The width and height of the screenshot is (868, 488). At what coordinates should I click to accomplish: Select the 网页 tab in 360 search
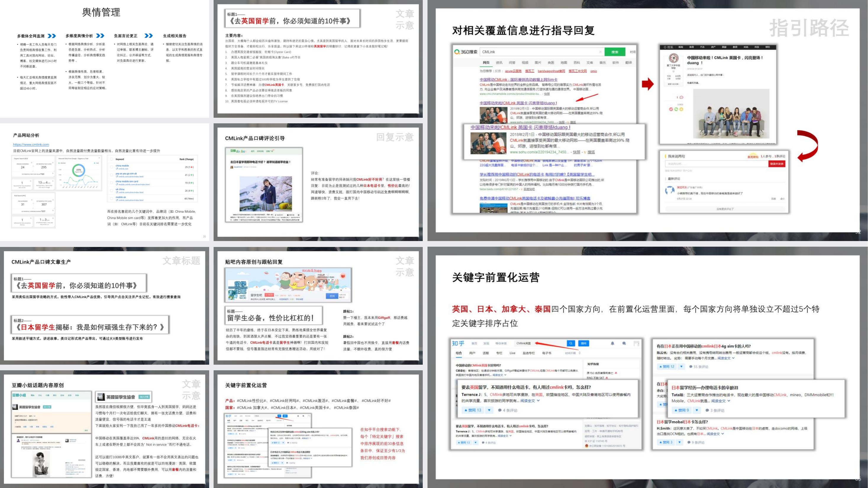click(x=486, y=63)
